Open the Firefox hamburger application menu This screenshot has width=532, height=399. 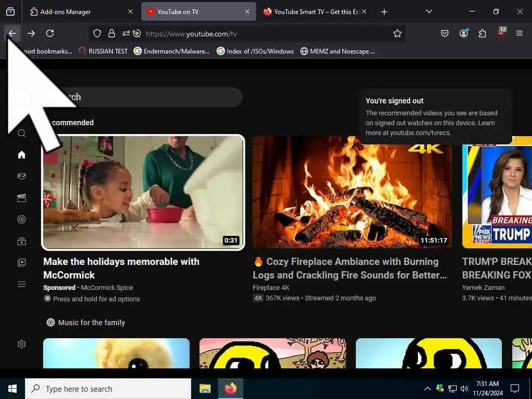point(520,33)
